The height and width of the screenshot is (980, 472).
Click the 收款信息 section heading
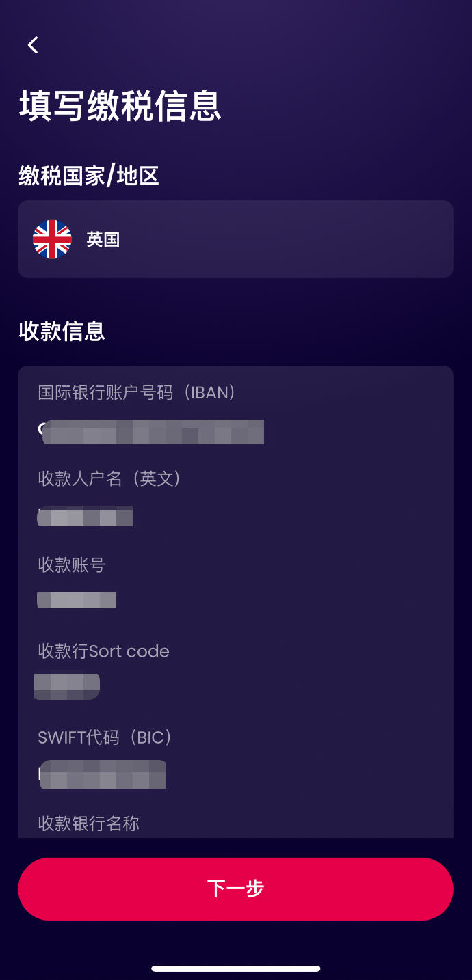coord(62,331)
